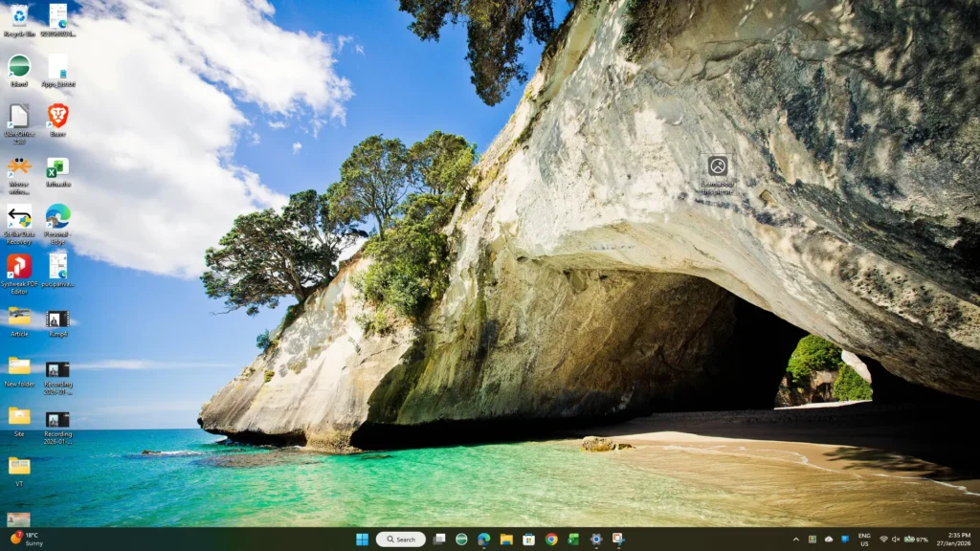Toggle the muted volume speaker icon

click(896, 540)
